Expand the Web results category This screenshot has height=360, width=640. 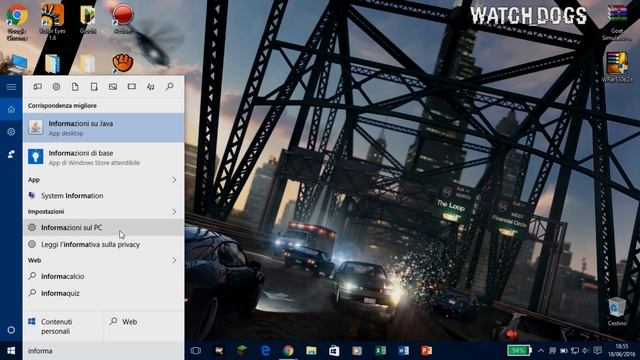174,260
